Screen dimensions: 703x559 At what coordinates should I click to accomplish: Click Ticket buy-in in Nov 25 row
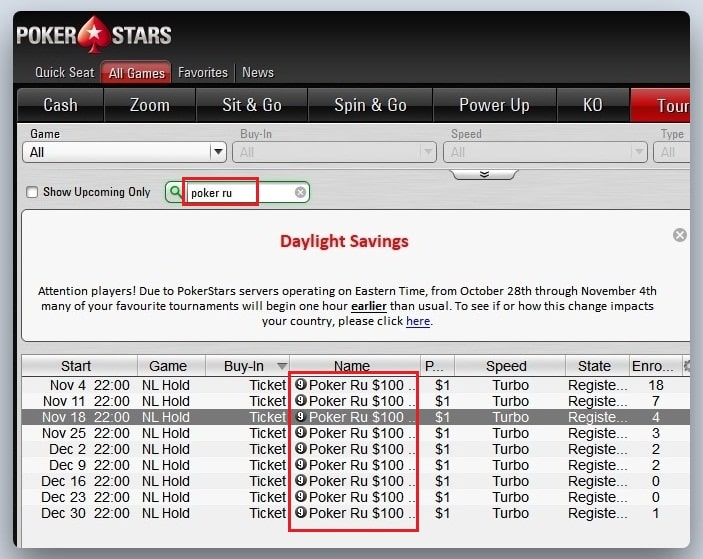pyautogui.click(x=268, y=433)
